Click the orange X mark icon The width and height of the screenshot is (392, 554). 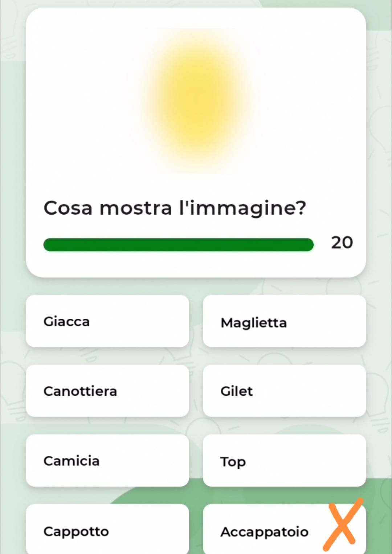point(343,524)
